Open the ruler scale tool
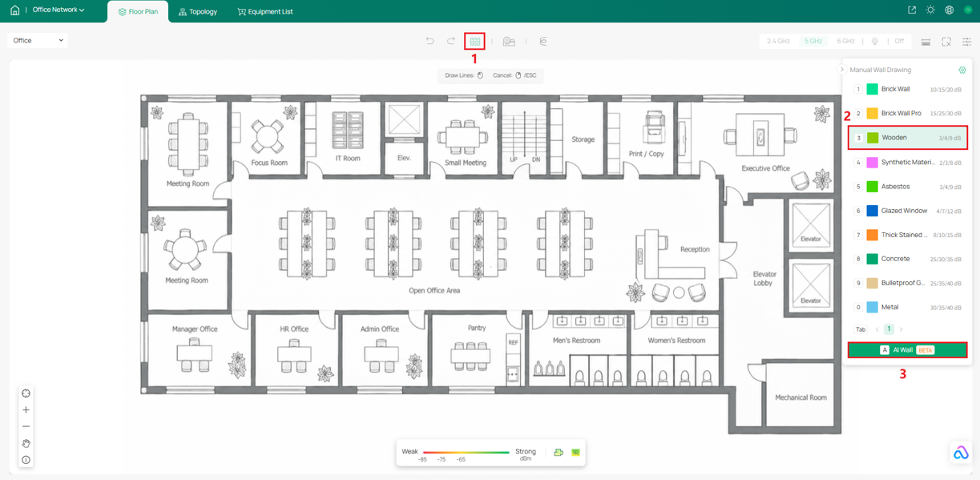This screenshot has width=980, height=480. [926, 42]
